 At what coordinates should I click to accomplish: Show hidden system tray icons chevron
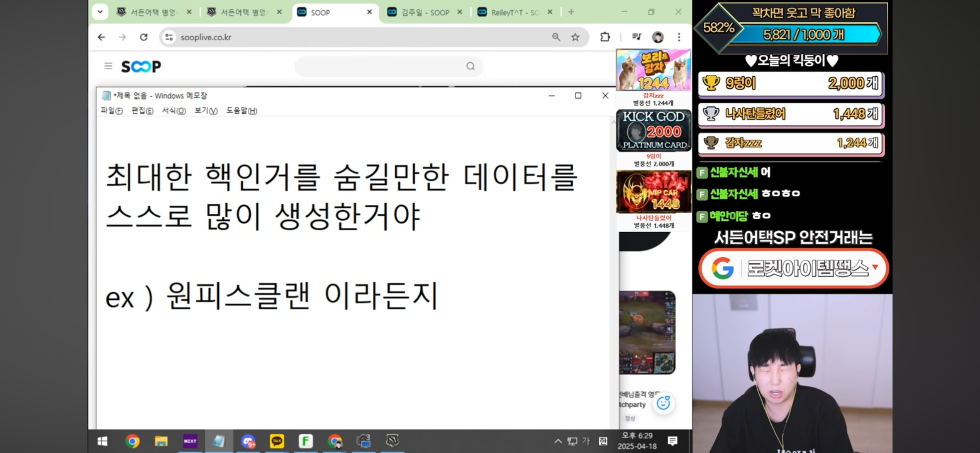pyautogui.click(x=558, y=441)
